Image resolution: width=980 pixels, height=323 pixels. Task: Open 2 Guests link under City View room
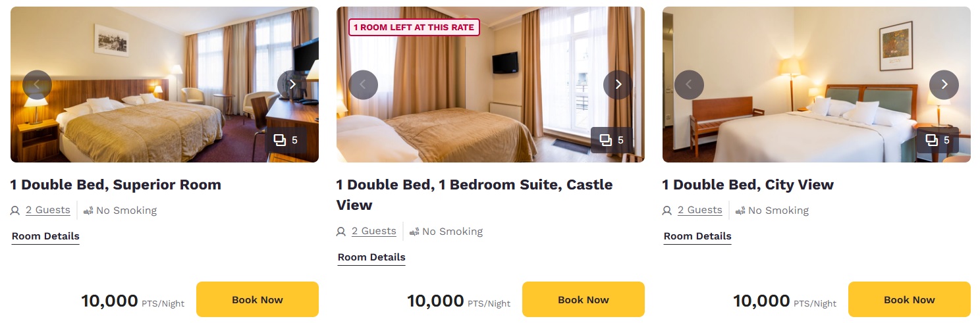click(699, 211)
